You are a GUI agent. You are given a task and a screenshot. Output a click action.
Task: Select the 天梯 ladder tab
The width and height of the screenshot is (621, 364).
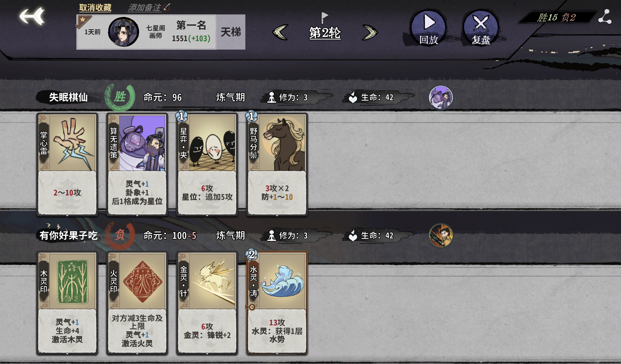tap(231, 32)
